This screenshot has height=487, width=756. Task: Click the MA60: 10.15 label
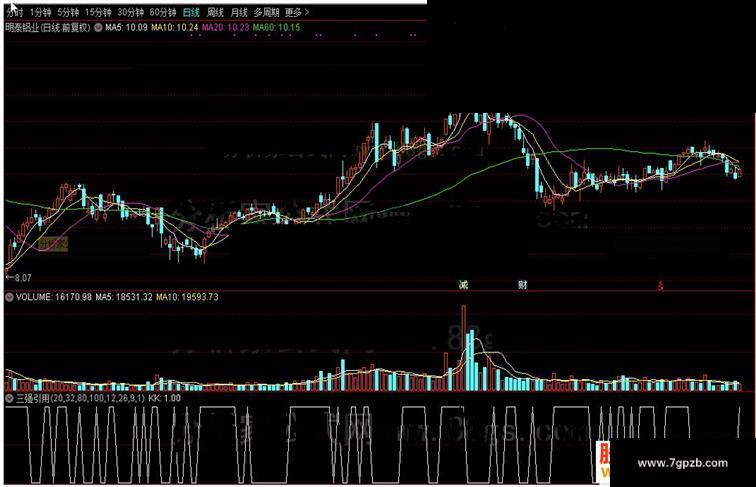pyautogui.click(x=276, y=27)
